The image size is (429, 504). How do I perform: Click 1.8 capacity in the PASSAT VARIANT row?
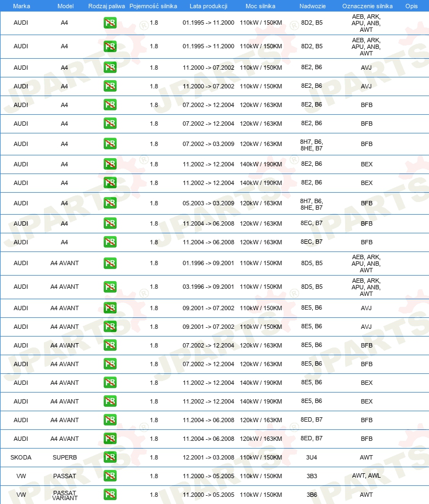pyautogui.click(x=154, y=495)
